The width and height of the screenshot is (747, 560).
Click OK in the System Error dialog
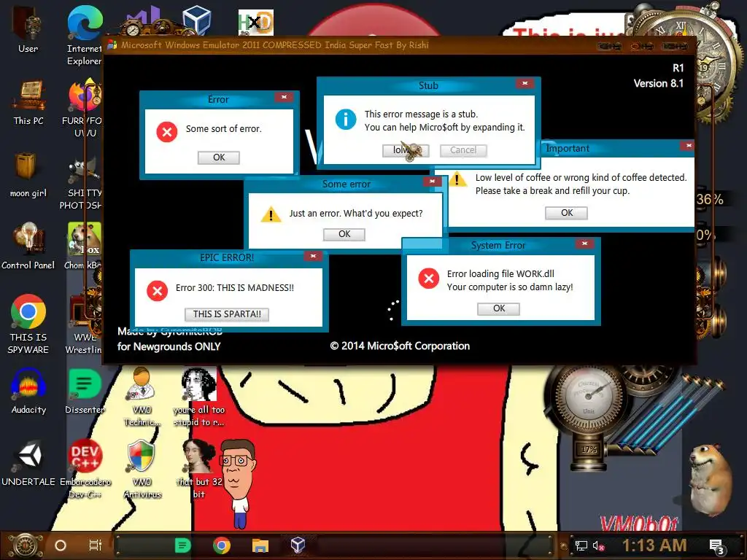[x=499, y=308]
